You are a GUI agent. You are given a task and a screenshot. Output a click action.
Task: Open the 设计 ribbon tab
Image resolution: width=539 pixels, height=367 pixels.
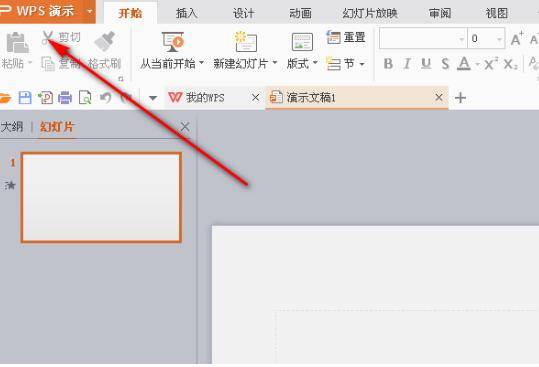click(243, 13)
